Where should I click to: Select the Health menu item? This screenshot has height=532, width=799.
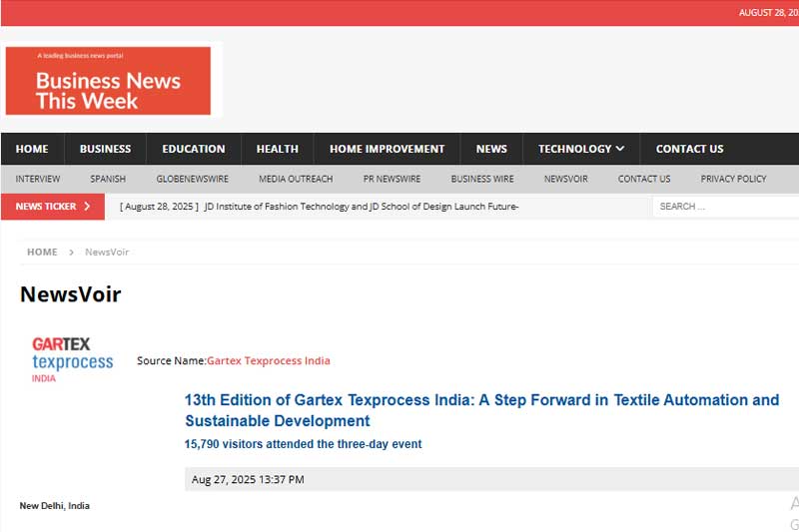(277, 149)
